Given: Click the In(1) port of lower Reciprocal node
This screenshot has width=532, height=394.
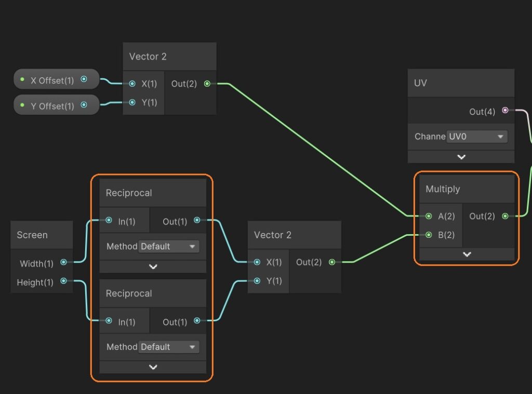Looking at the screenshot, I should point(108,321).
